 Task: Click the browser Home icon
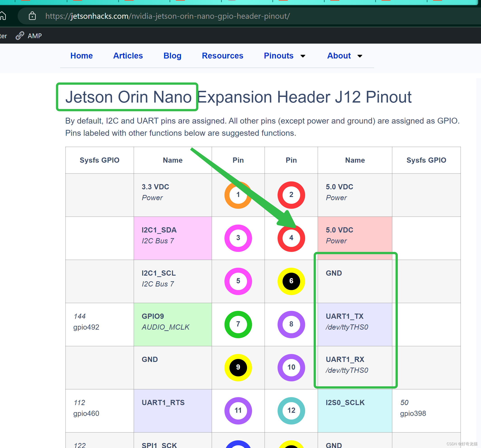pos(3,16)
